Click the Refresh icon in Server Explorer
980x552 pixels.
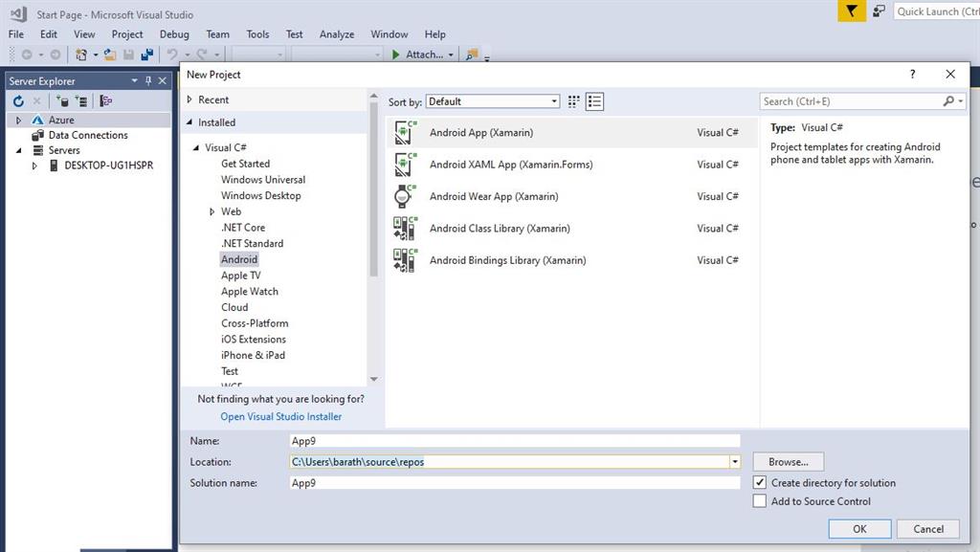pyautogui.click(x=18, y=100)
